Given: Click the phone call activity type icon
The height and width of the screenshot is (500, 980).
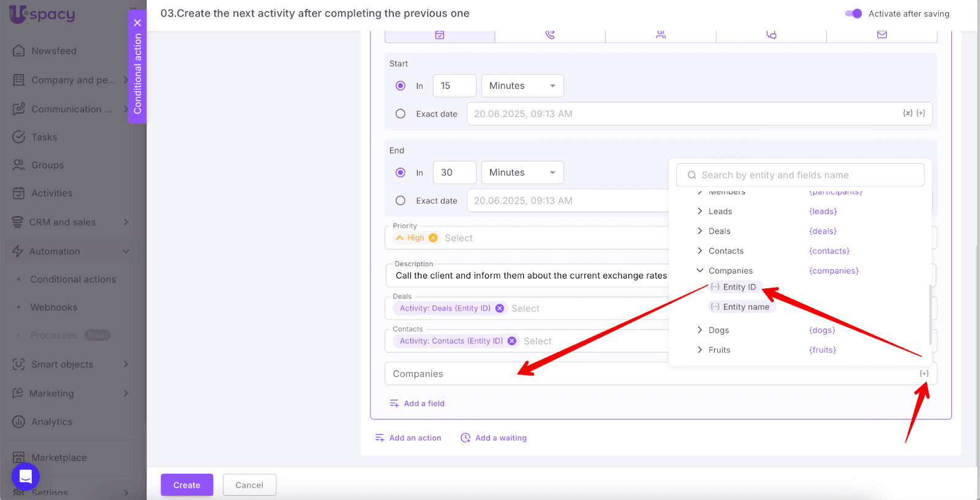Looking at the screenshot, I should click(550, 35).
